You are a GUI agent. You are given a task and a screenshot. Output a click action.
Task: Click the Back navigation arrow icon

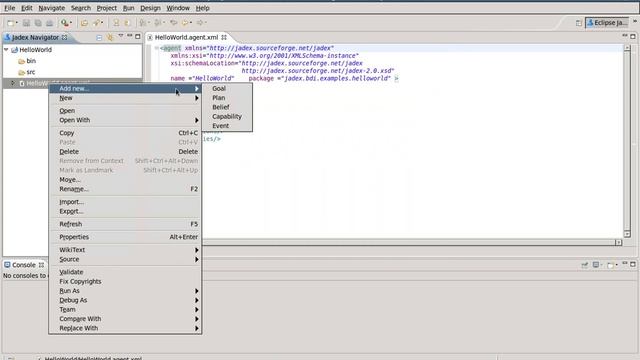[186, 23]
